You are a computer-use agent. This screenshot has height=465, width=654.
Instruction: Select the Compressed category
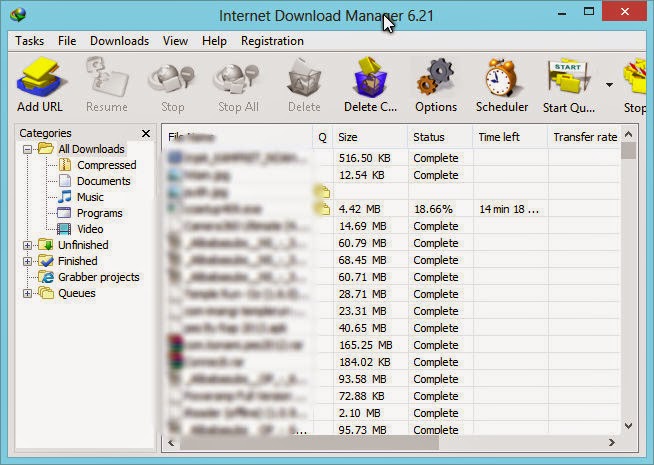click(x=107, y=165)
